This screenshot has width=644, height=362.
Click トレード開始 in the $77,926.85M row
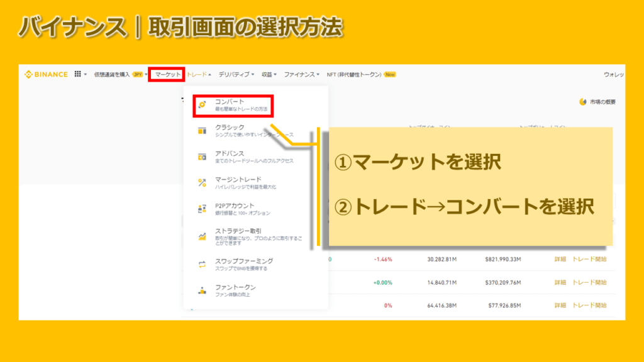[589, 305]
